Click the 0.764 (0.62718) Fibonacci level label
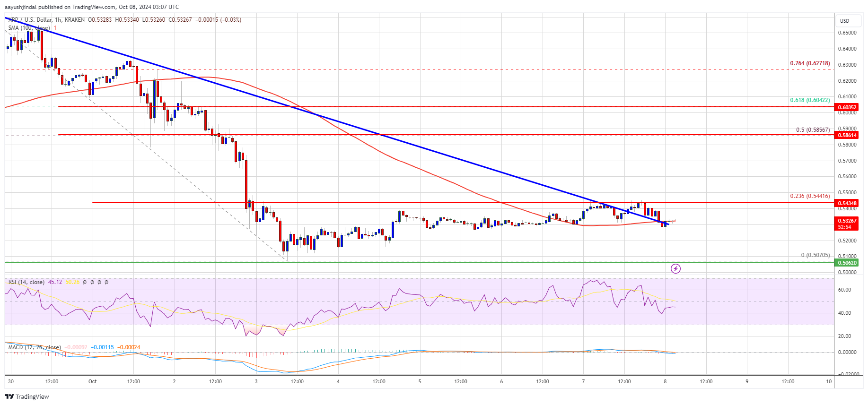868x405 pixels. coord(809,63)
